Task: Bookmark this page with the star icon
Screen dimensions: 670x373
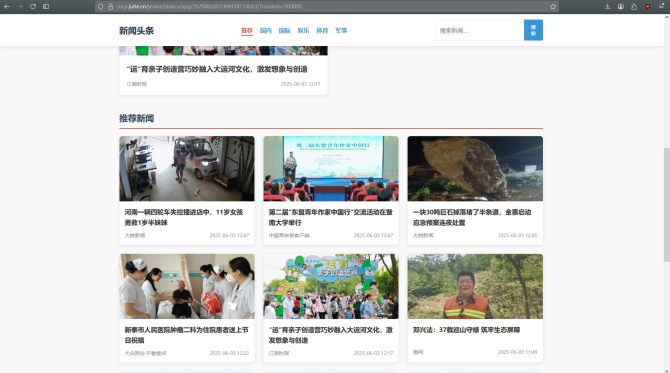Action: 553,6
